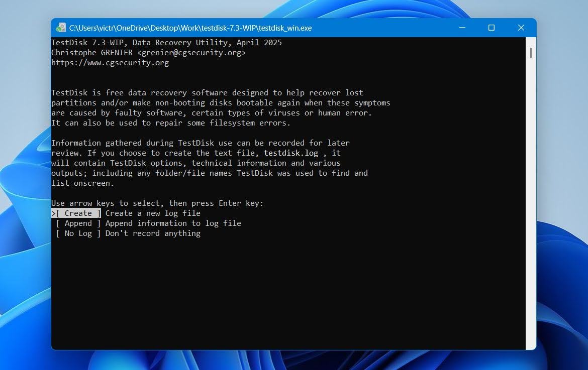
Task: Pick the No Log option
Action: (x=78, y=233)
